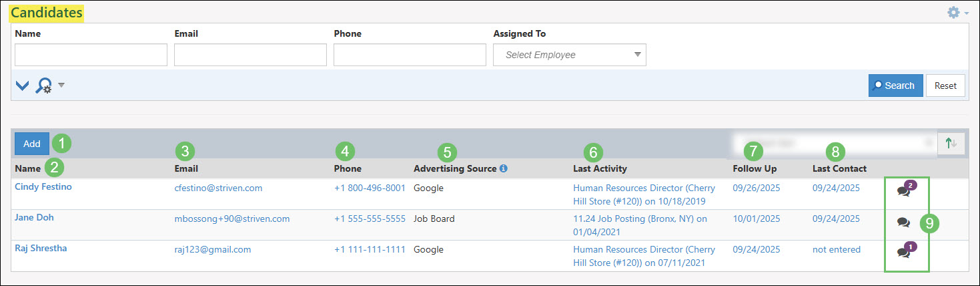Viewport: 980px width, 286px height.
Task: Click the sort order arrows icon
Action: 951,144
